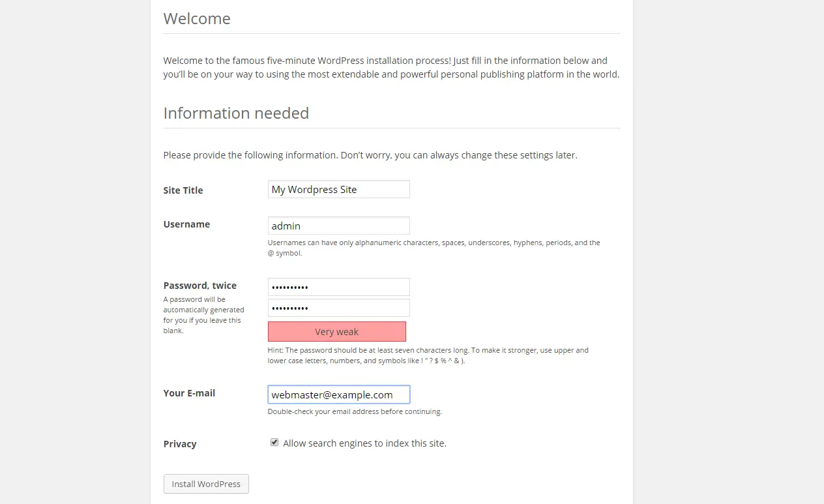
Task: Click the Privacy label
Action: pos(180,444)
